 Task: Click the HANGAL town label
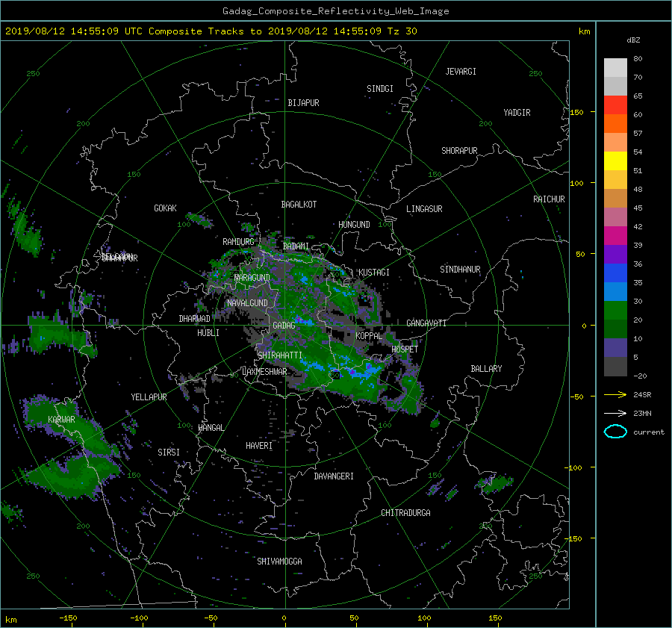pos(211,428)
